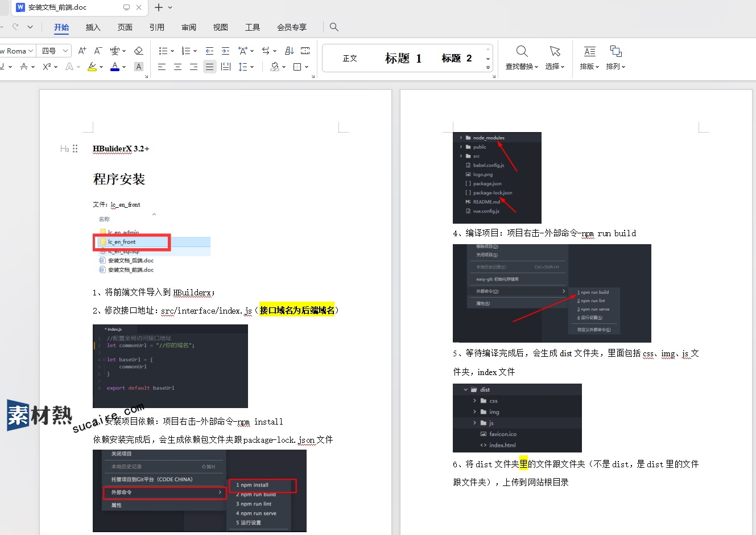Apply the 标题 2 style

(456, 58)
